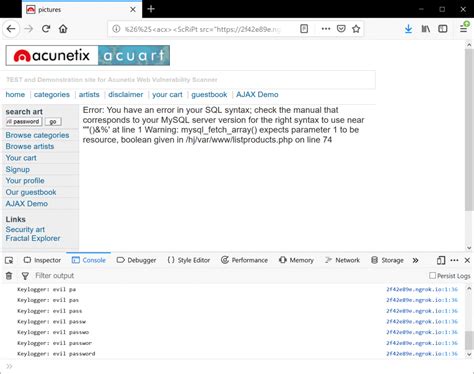Open source link for 'Keylogger: evil password'
The width and height of the screenshot is (474, 374).
pos(422,354)
